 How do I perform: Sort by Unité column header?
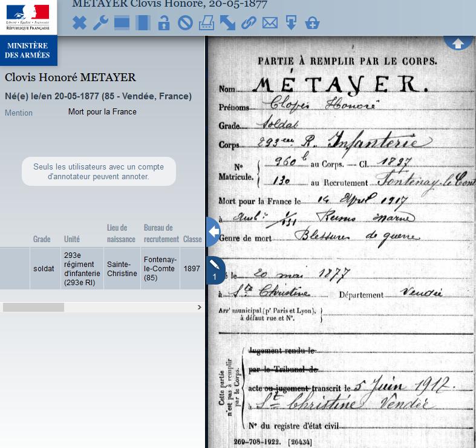[x=72, y=239]
